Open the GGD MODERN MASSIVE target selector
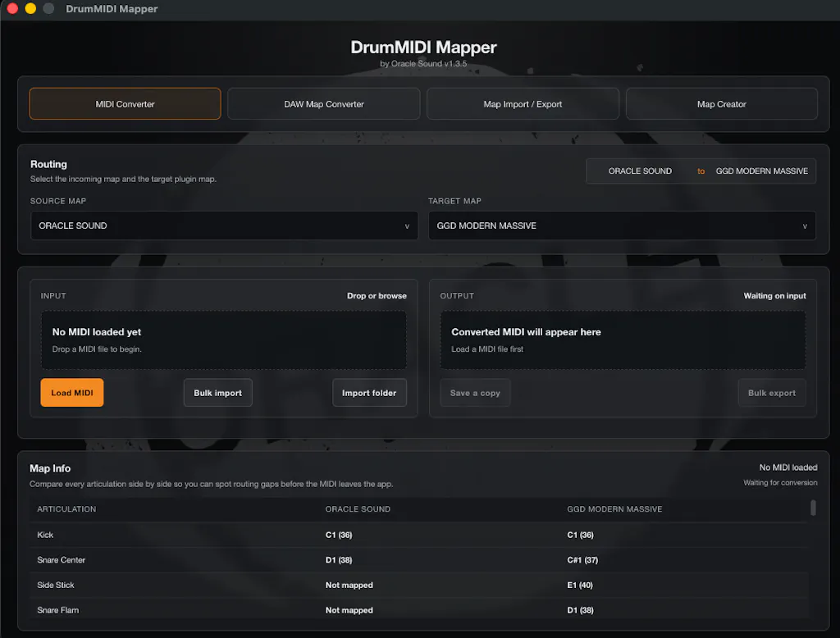Image resolution: width=840 pixels, height=638 pixels. (622, 226)
